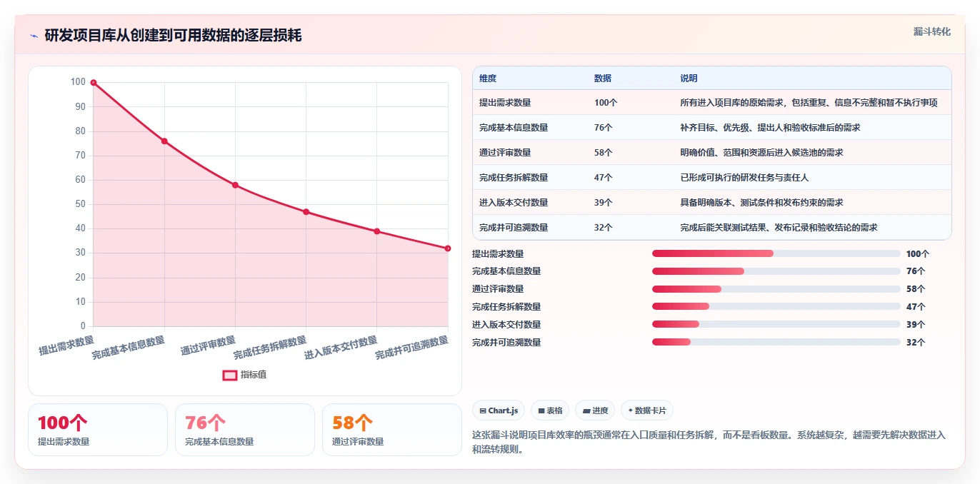The height and width of the screenshot is (484, 980).
Task: Click the chart data point at value 47
Action: (306, 212)
